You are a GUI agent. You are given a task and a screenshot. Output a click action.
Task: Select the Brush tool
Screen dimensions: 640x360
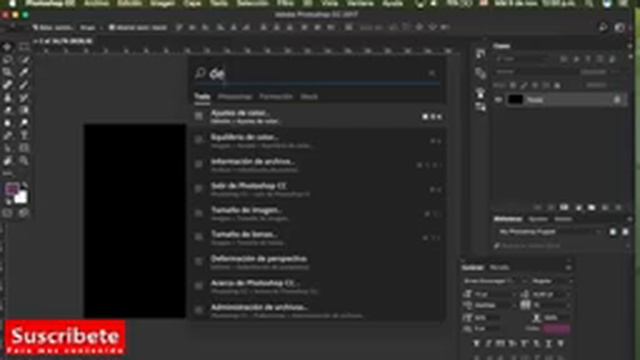24,85
